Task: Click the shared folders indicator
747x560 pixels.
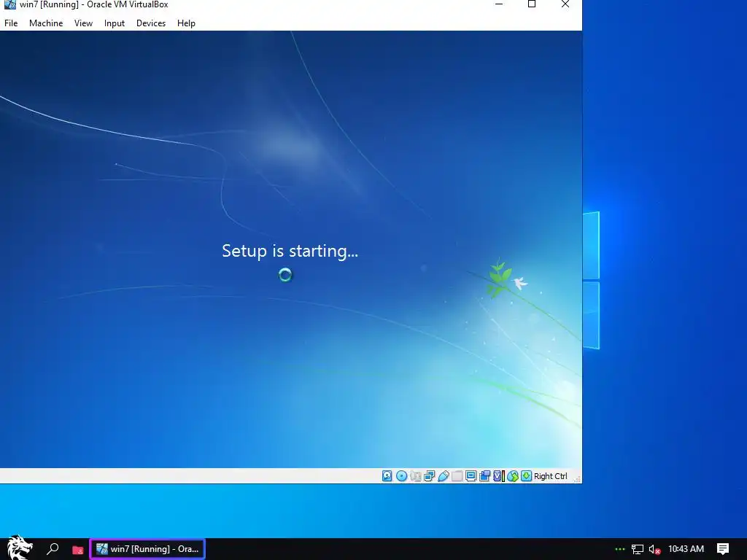Action: [x=457, y=475]
